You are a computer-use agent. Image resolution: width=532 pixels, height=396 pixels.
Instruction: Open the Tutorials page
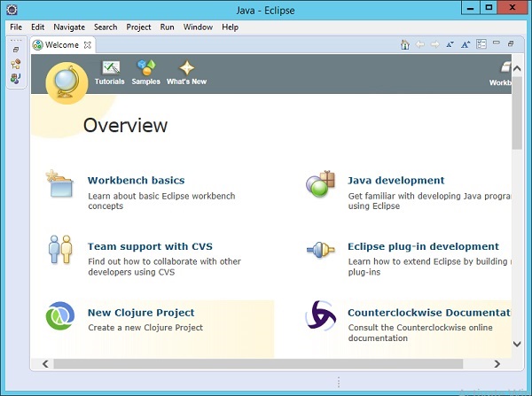point(110,73)
